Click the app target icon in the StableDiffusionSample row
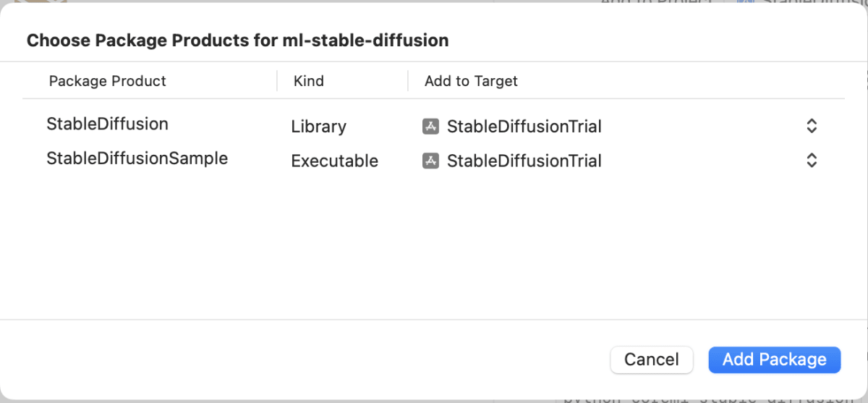This screenshot has height=403, width=868. coord(430,161)
